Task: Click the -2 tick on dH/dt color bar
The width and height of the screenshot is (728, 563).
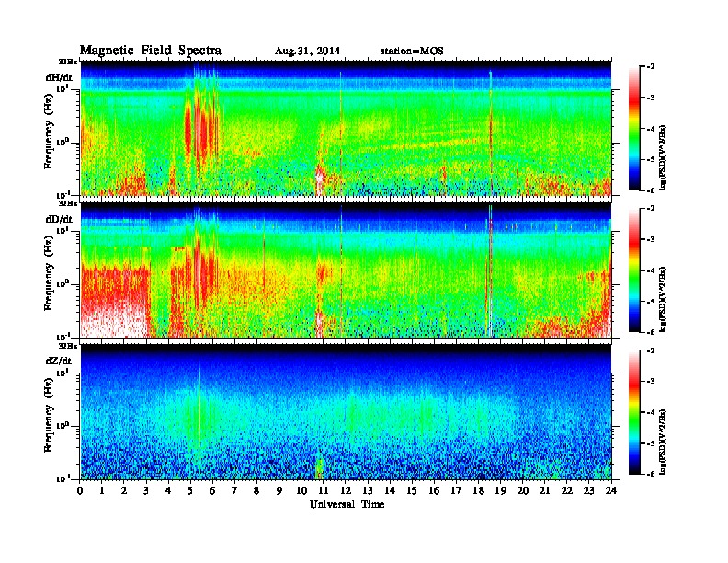Action: [651, 67]
